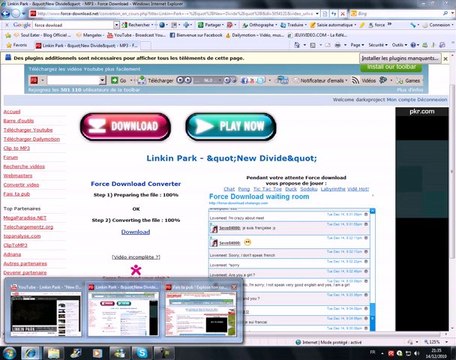This screenshot has width=456, height=360.
Task: Open the 125% zoom level dropdown
Action: pos(447,342)
